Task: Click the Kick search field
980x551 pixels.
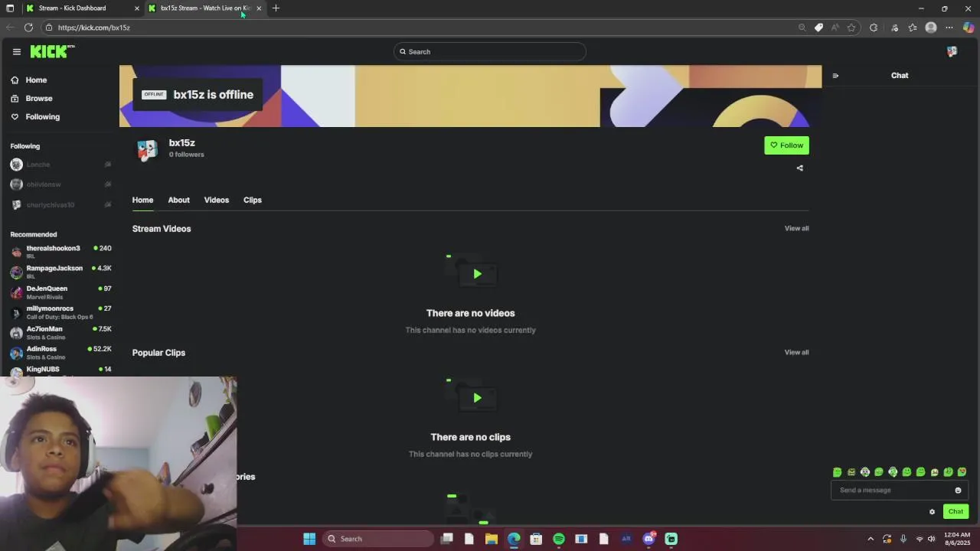Action: [490, 52]
